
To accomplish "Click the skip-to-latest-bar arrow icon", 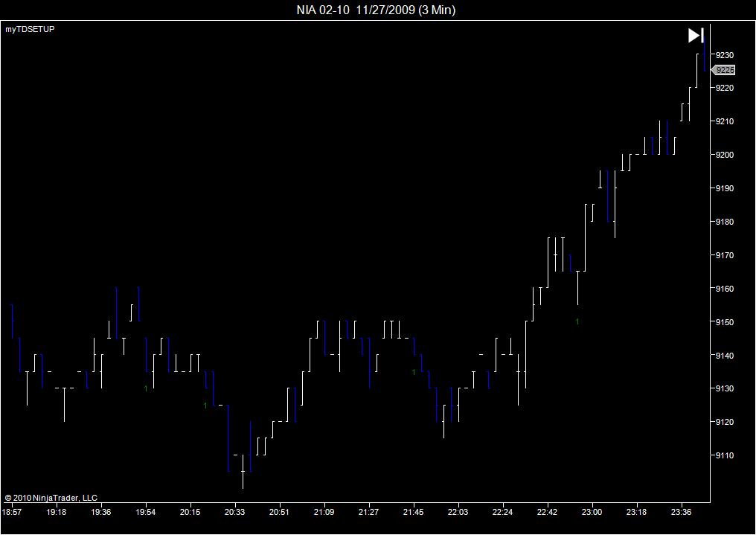I will coord(696,35).
